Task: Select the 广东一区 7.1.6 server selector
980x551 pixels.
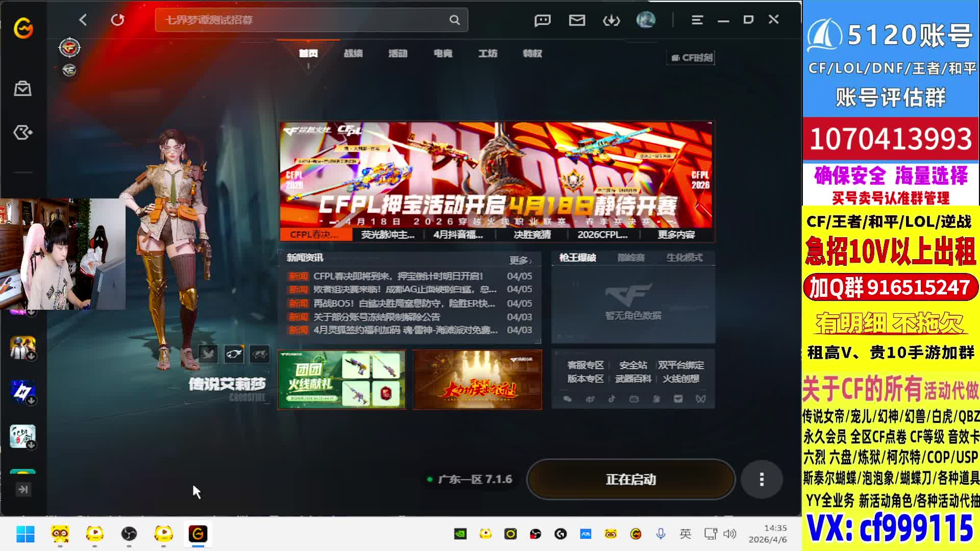Action: [470, 479]
